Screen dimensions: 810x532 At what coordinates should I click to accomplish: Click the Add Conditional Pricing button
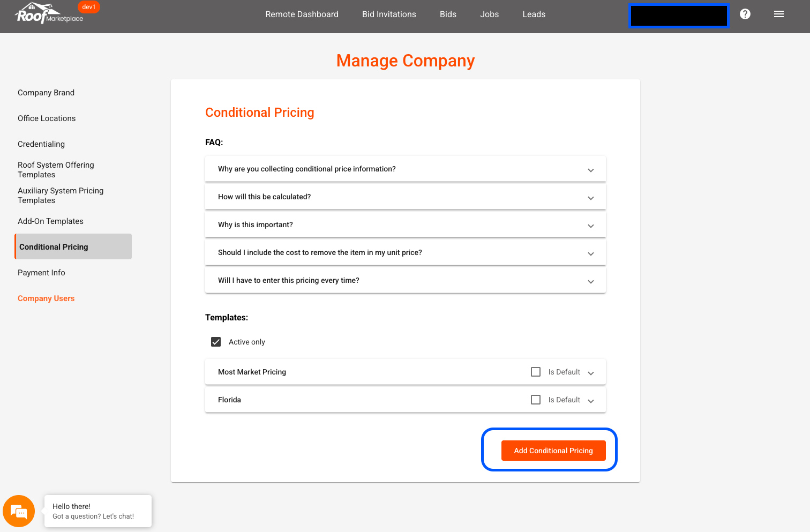pyautogui.click(x=553, y=451)
